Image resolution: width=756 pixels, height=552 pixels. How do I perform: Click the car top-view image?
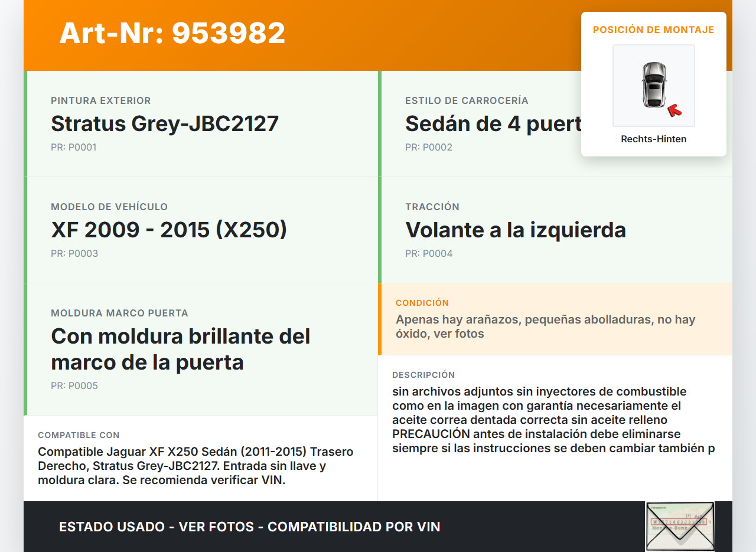point(653,85)
